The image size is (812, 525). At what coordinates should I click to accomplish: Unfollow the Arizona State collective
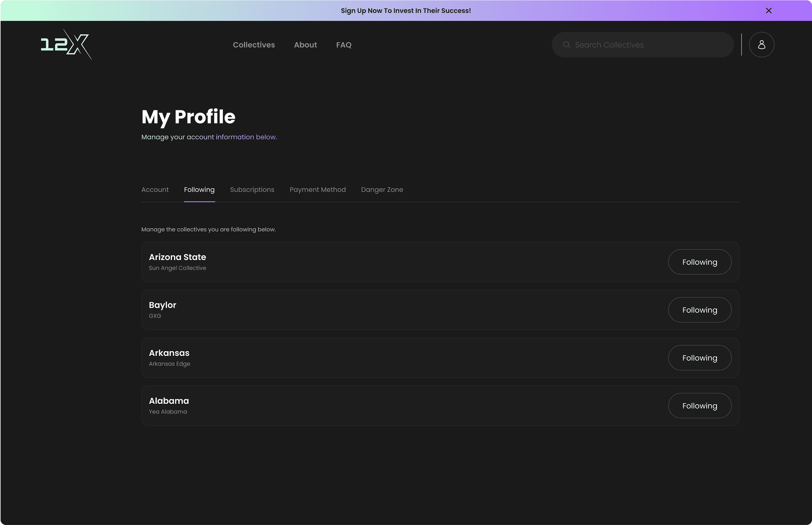pyautogui.click(x=699, y=262)
